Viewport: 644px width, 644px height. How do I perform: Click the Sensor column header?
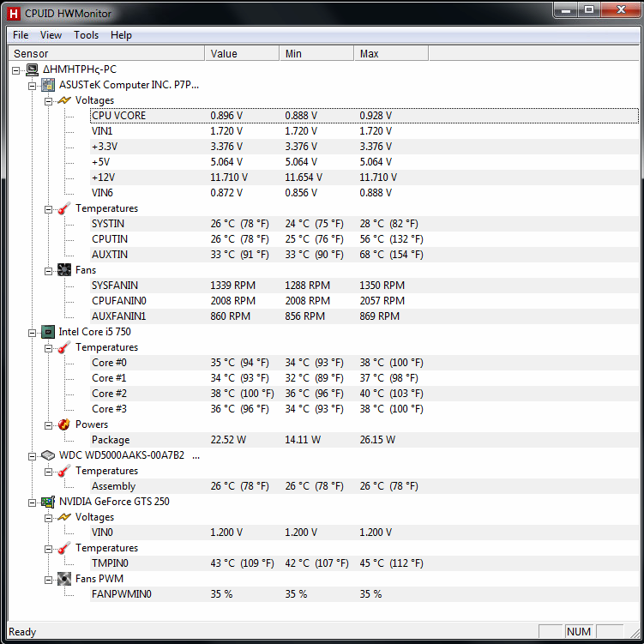(106, 54)
